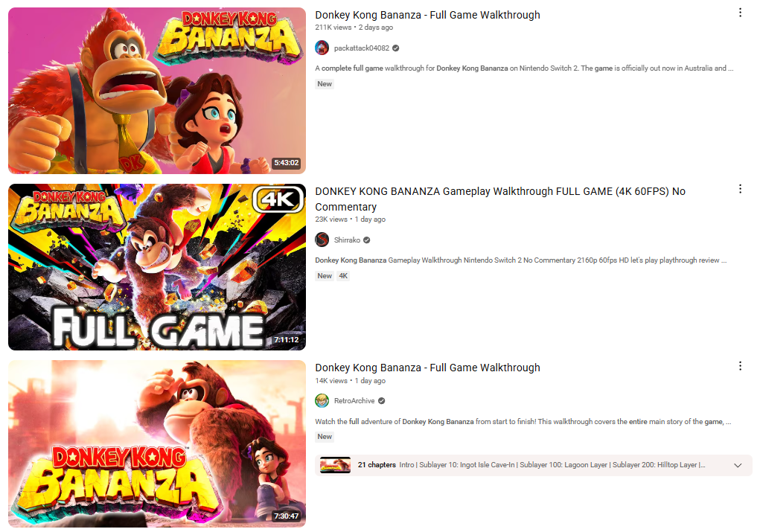The width and height of the screenshot is (760, 532).
Task: Click verified checkmark beside Shirrako
Action: (x=366, y=240)
